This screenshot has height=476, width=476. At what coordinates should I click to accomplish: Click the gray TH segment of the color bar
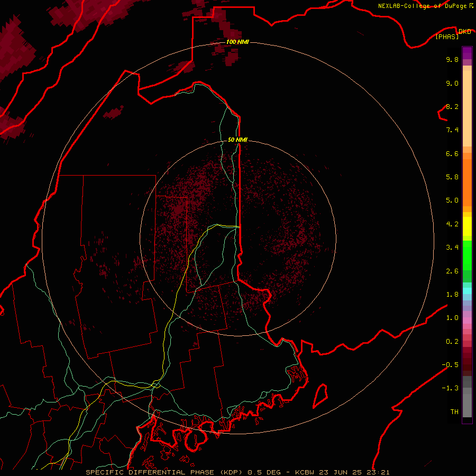[467, 405]
